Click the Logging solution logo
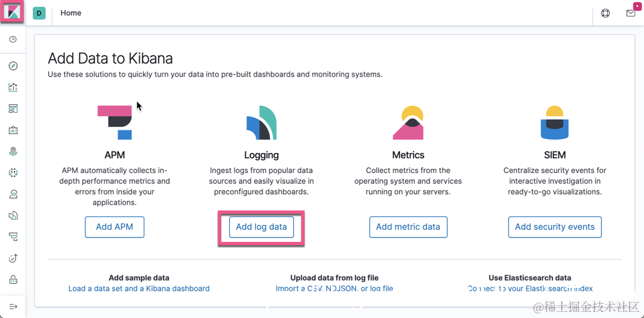This screenshot has width=644, height=318. pyautogui.click(x=262, y=122)
